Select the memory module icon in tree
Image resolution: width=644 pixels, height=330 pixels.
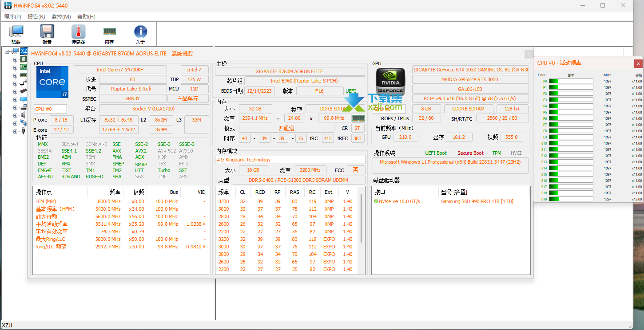(x=24, y=75)
